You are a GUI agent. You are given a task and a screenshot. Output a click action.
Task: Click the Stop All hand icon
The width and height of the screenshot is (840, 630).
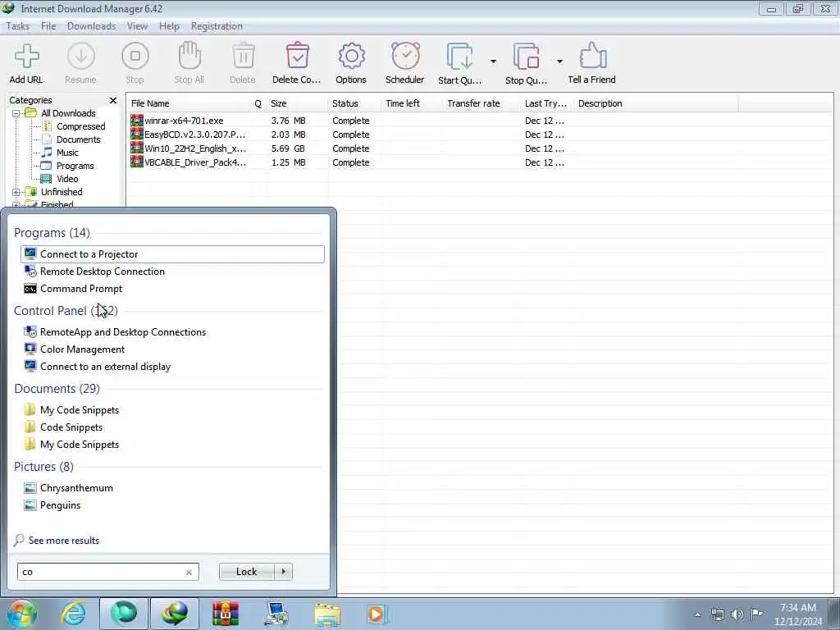(189, 57)
